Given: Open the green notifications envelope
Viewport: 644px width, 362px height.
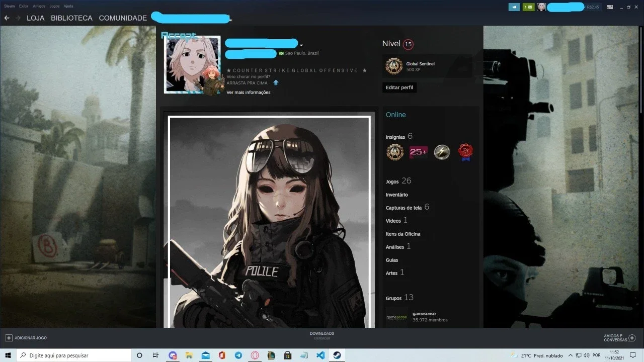Looking at the screenshot, I should coord(528,7).
